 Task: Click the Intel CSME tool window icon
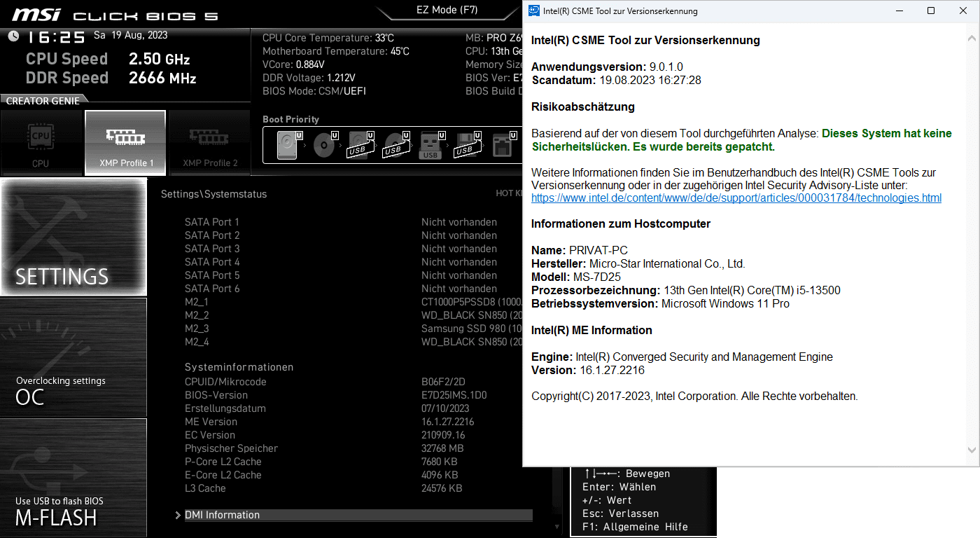coord(533,11)
